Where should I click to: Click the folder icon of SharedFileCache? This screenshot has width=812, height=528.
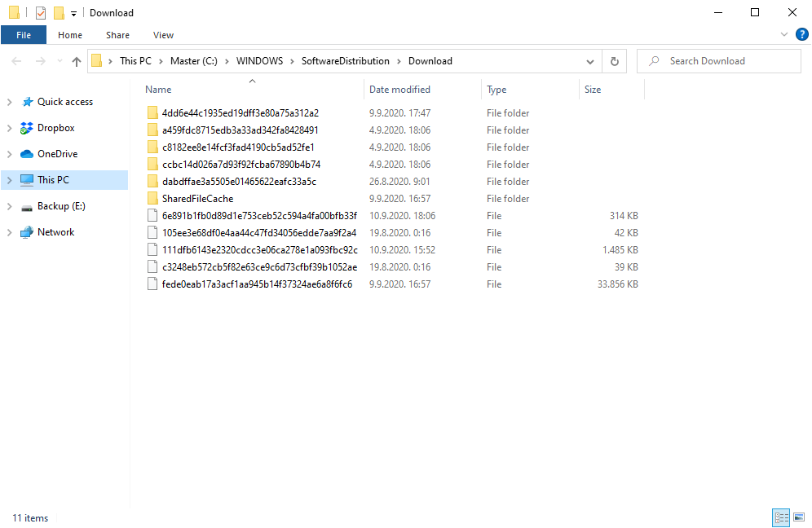pyautogui.click(x=152, y=198)
